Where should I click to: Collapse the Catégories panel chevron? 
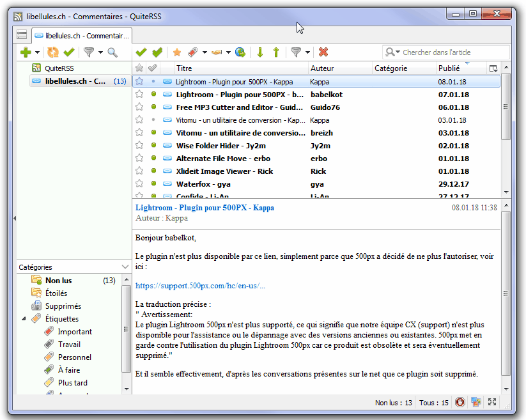[125, 267]
